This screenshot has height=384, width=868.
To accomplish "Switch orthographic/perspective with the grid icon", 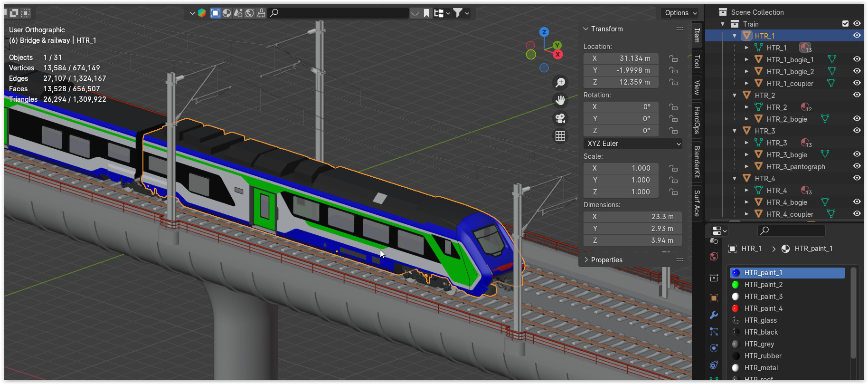I will tap(560, 136).
